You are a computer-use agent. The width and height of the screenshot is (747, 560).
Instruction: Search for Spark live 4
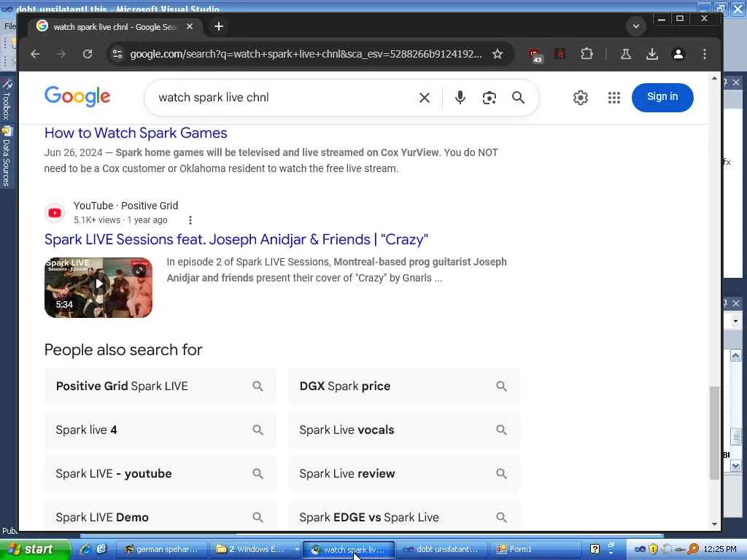160,430
